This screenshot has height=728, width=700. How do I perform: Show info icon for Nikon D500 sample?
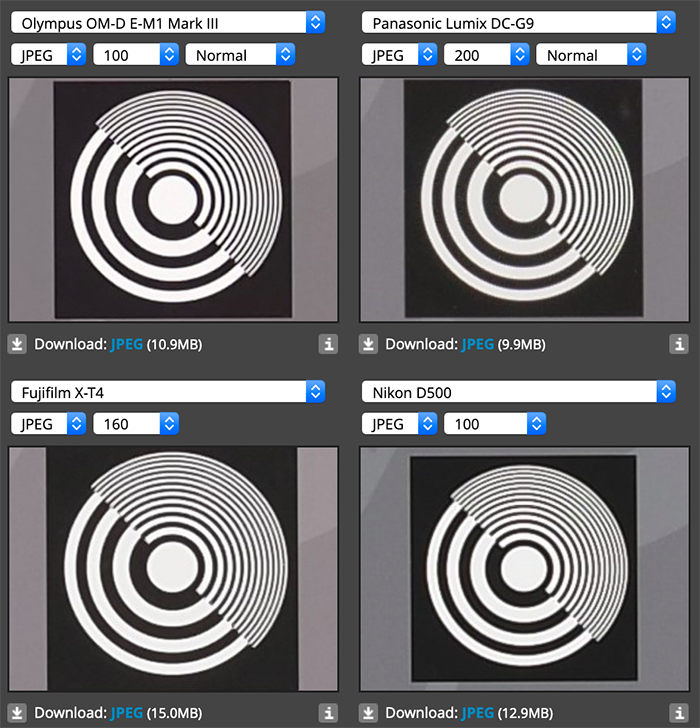tap(680, 713)
